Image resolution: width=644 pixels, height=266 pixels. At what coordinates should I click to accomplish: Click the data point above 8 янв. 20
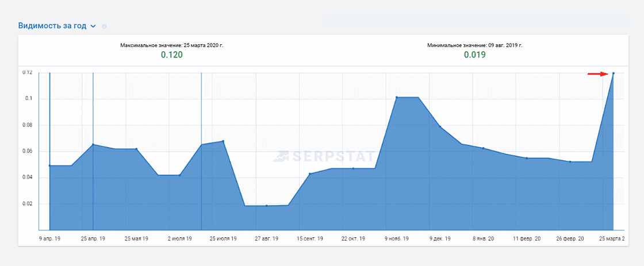pyautogui.click(x=483, y=148)
